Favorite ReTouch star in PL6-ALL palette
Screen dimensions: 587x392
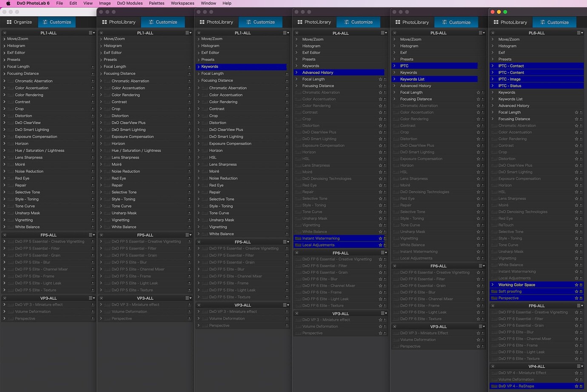[x=576, y=225]
